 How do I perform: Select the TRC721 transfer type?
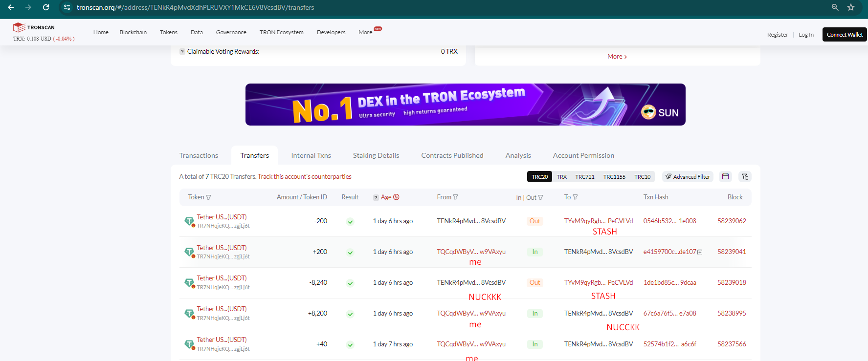pos(585,177)
